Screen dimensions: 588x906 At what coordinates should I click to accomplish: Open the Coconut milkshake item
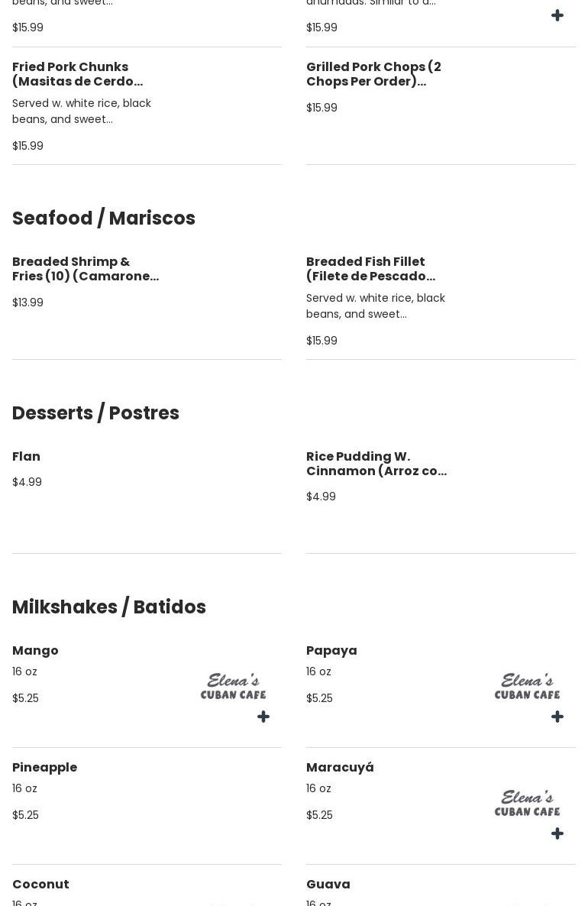coord(40,885)
